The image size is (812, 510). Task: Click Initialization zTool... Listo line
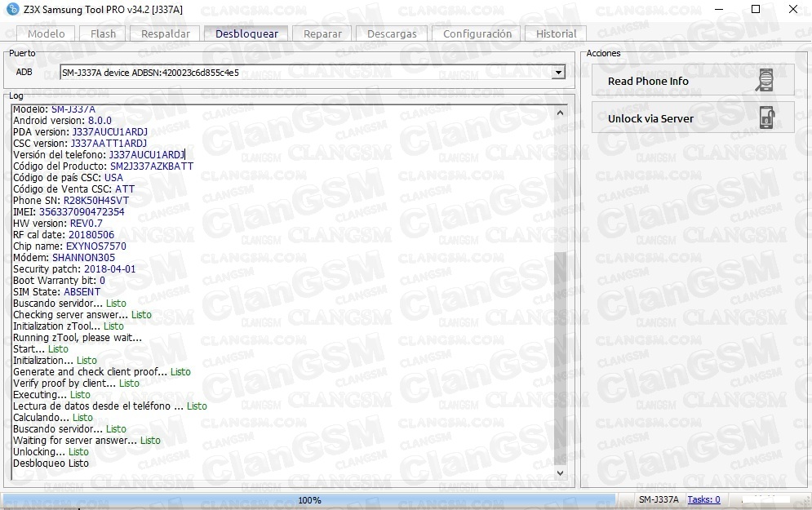(x=69, y=326)
